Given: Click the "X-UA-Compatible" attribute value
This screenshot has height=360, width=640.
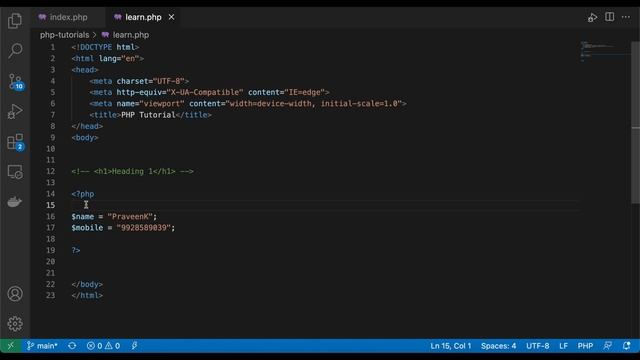Looking at the screenshot, I should (205, 92).
